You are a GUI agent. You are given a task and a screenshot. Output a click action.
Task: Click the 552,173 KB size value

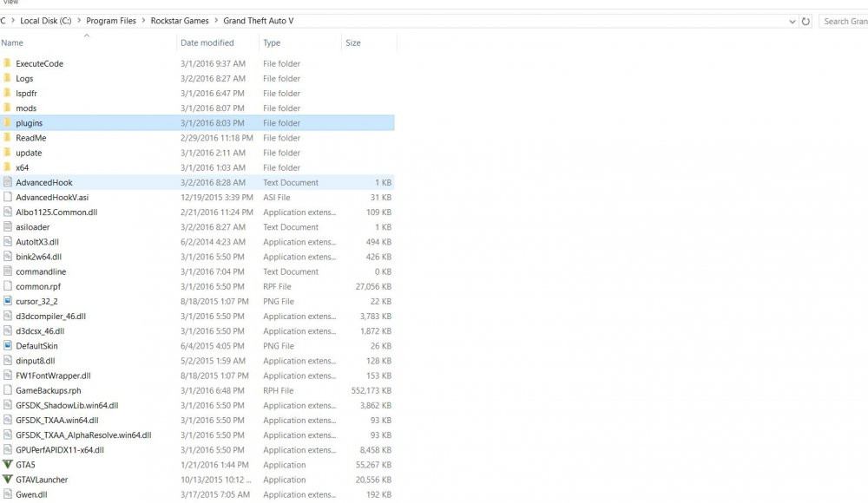tap(371, 390)
